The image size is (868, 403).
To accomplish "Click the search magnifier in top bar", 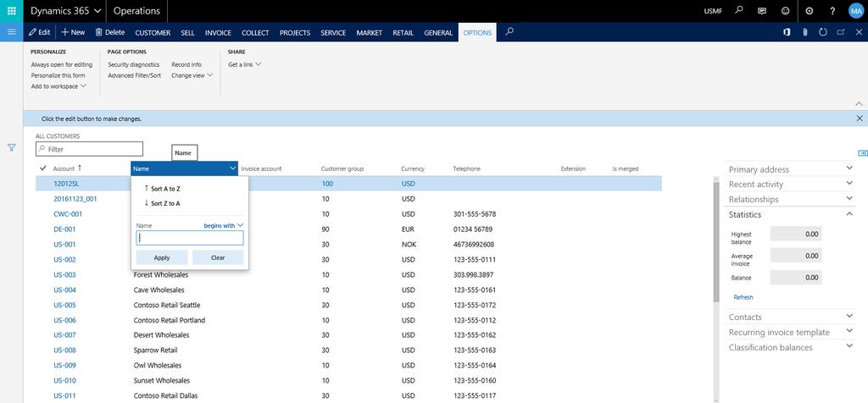I will (738, 10).
